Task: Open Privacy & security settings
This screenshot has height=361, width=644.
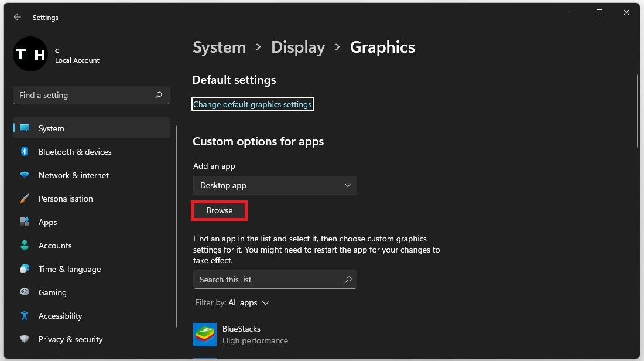Action: 70,339
